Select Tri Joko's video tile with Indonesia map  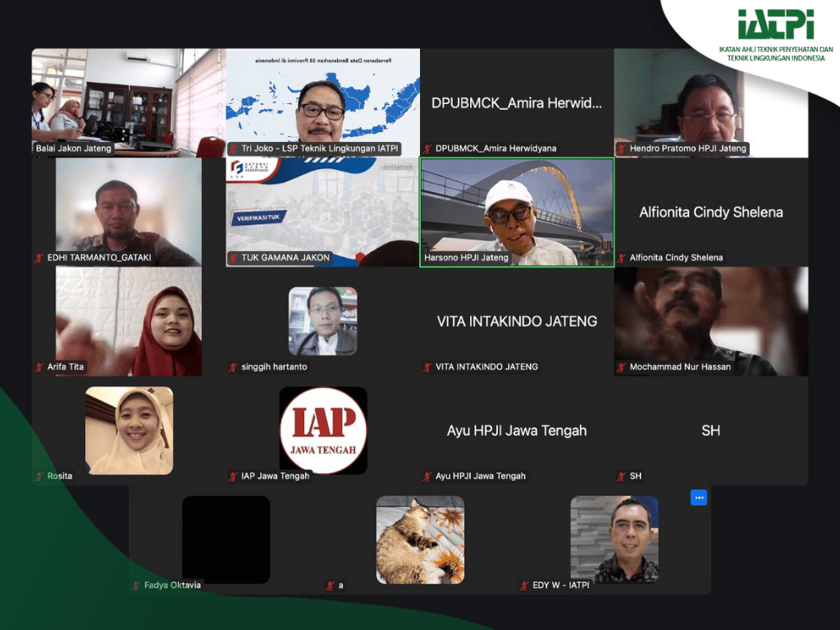323,103
